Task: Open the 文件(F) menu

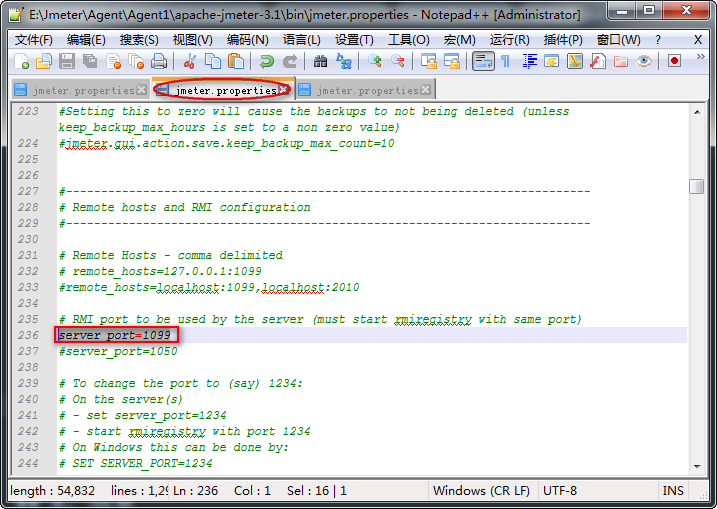Action: [33, 40]
